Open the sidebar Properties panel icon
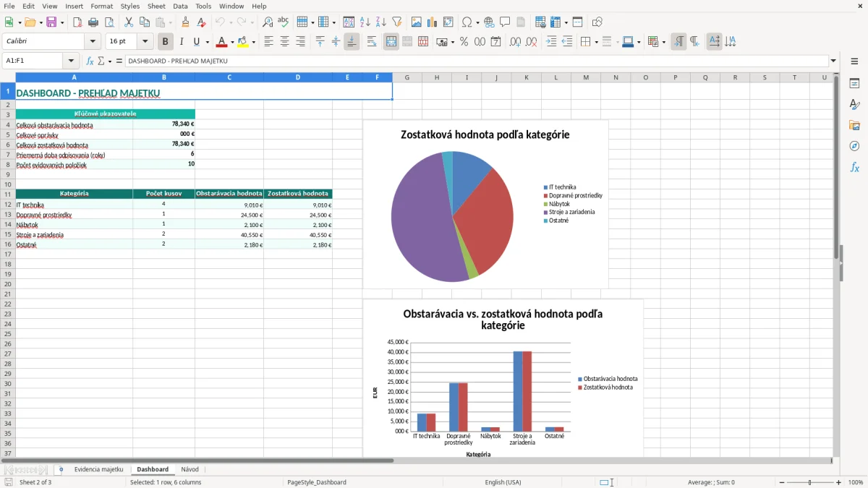The width and height of the screenshot is (868, 488). tap(854, 84)
